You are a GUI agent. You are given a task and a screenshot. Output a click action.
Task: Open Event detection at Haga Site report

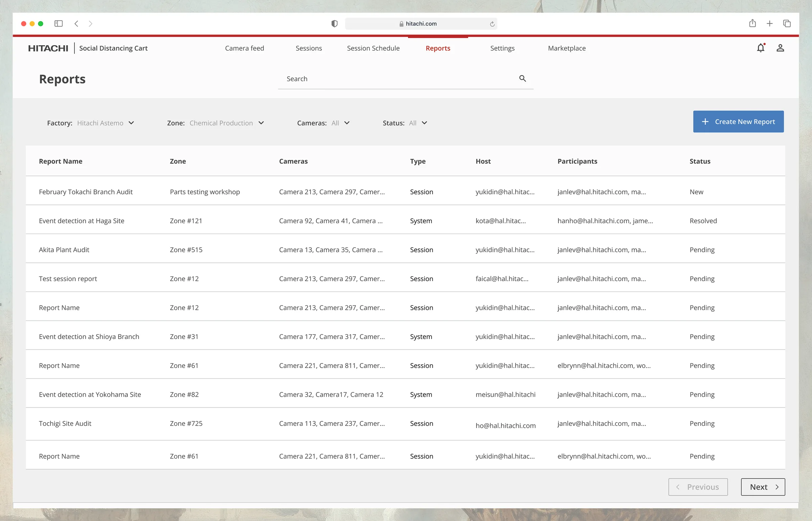(82, 221)
